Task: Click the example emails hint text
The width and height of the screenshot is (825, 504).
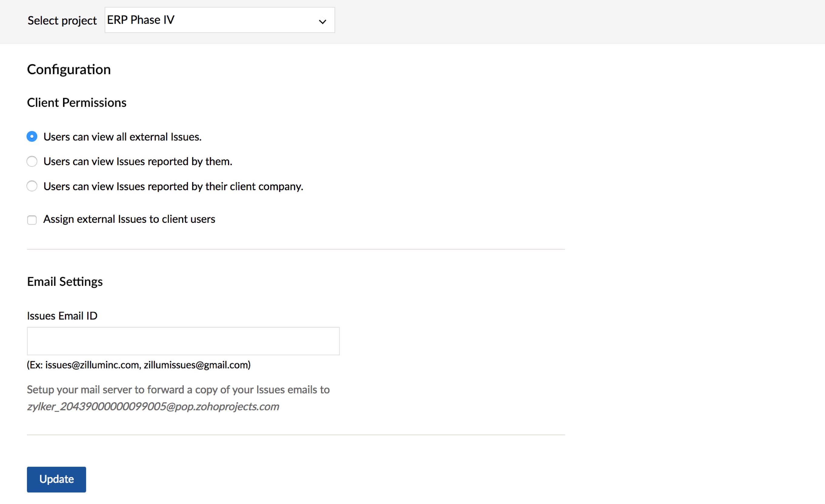Action: coord(139,365)
